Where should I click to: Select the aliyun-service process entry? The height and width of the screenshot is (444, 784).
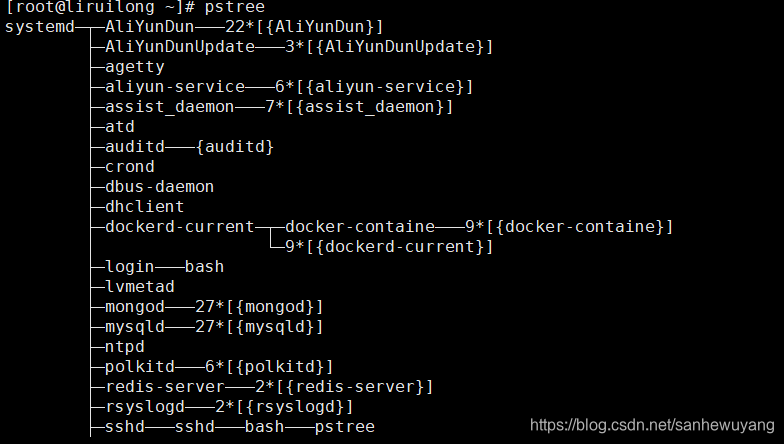(174, 87)
